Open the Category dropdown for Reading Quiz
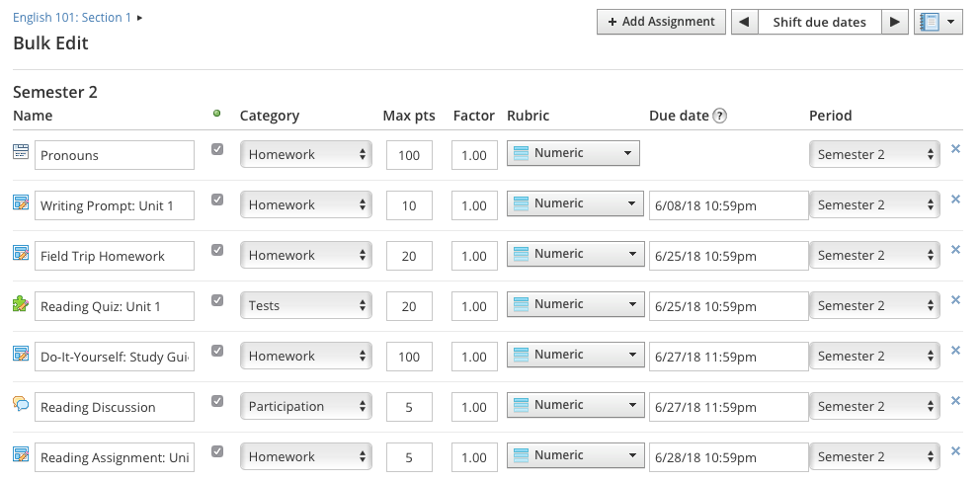This screenshot has width=980, height=482. 306,306
